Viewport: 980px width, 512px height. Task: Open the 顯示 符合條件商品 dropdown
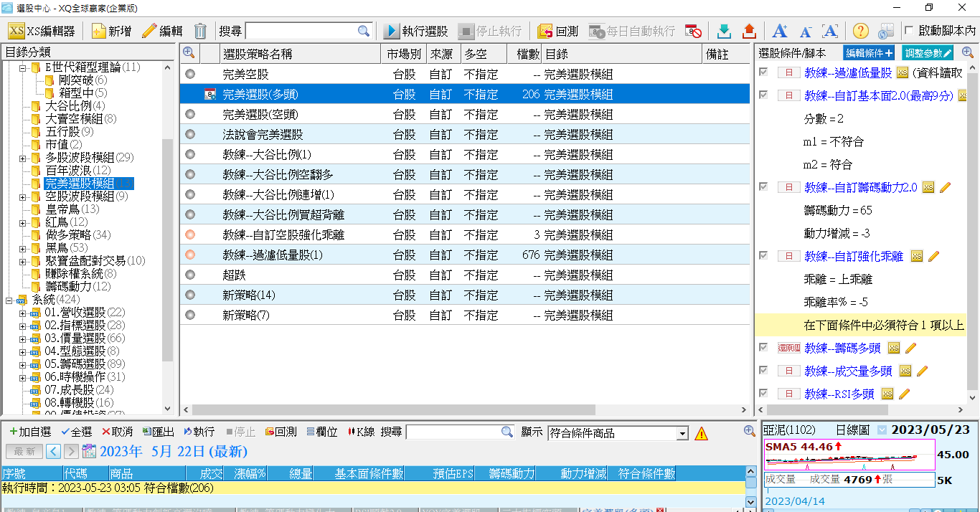tap(682, 434)
